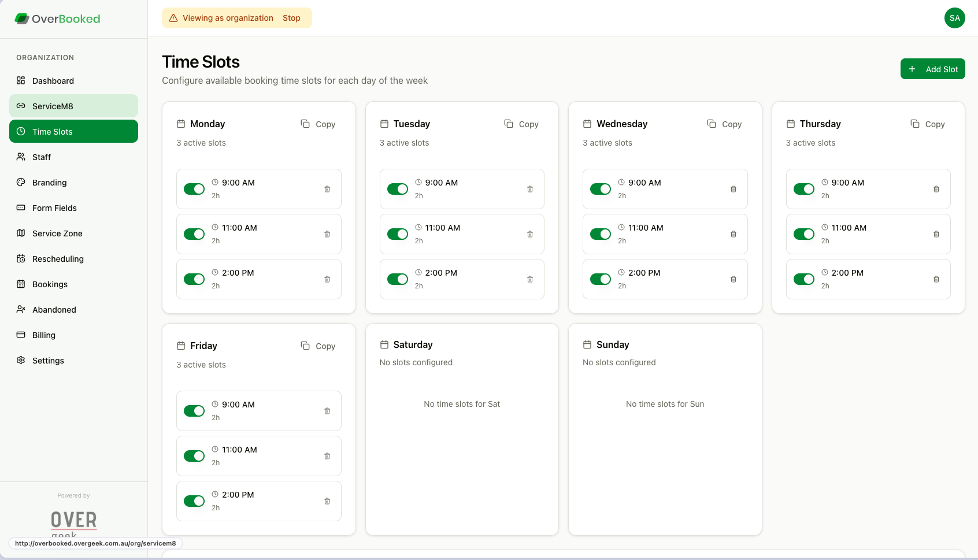Viewport: 978px width, 560px height.
Task: Open the Bookings section
Action: (50, 284)
